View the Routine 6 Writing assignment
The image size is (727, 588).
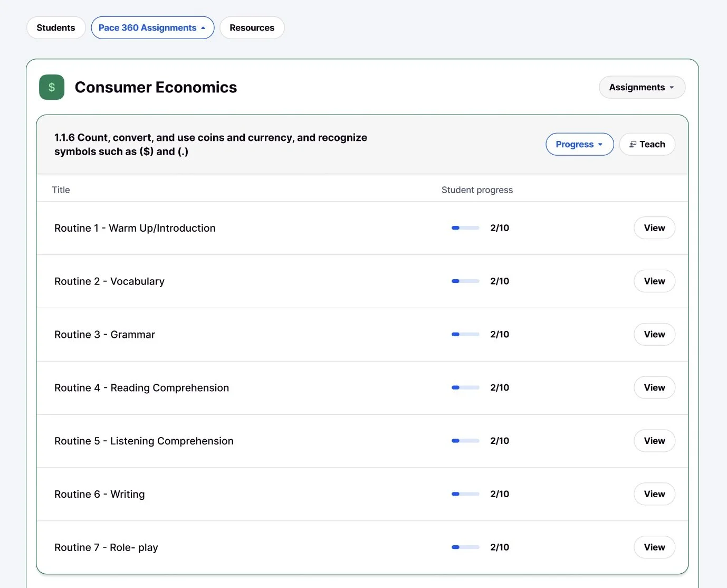coord(654,494)
